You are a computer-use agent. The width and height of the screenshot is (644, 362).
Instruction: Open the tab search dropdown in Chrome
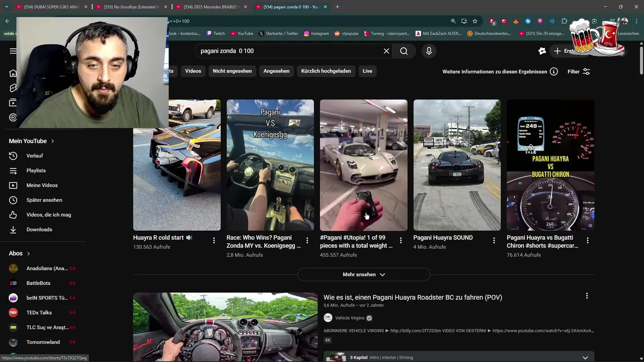pos(7,7)
